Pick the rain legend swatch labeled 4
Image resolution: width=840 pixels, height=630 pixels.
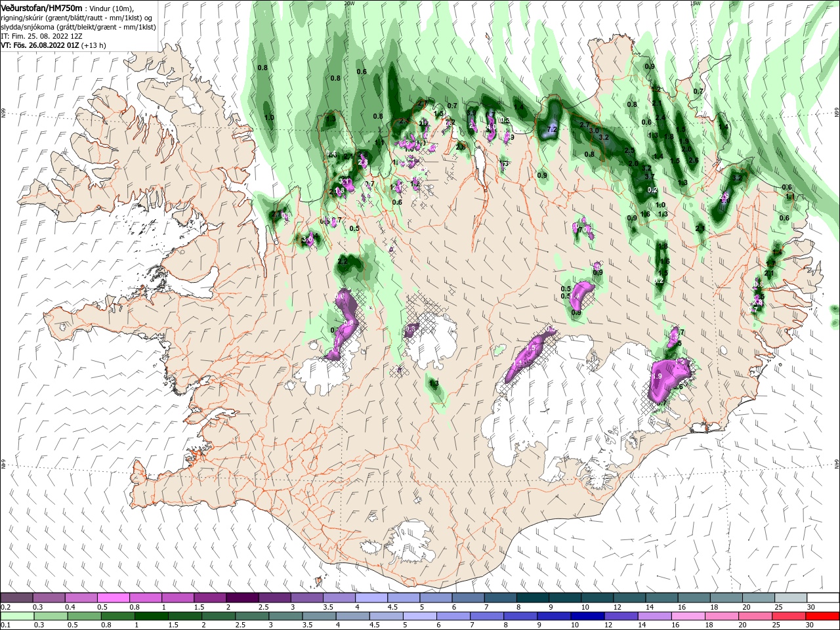tap(352, 616)
